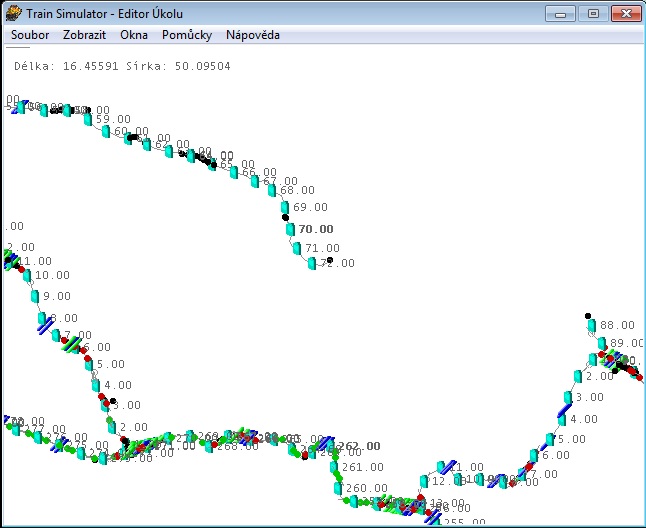The image size is (646, 528).
Task: Click black dot between mileposts 69.00 and 70.00
Action: pos(285,217)
